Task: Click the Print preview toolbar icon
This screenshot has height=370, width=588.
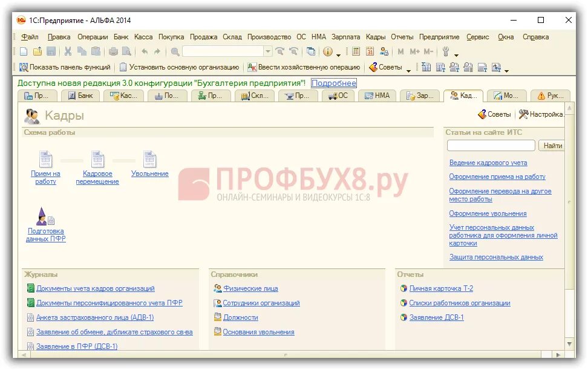Action: pyautogui.click(x=127, y=51)
